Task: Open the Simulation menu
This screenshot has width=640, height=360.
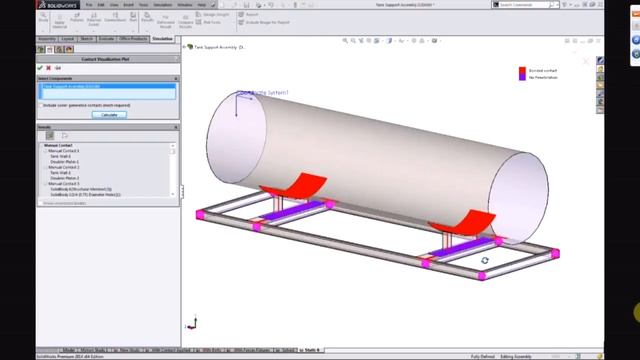Action: [162, 5]
